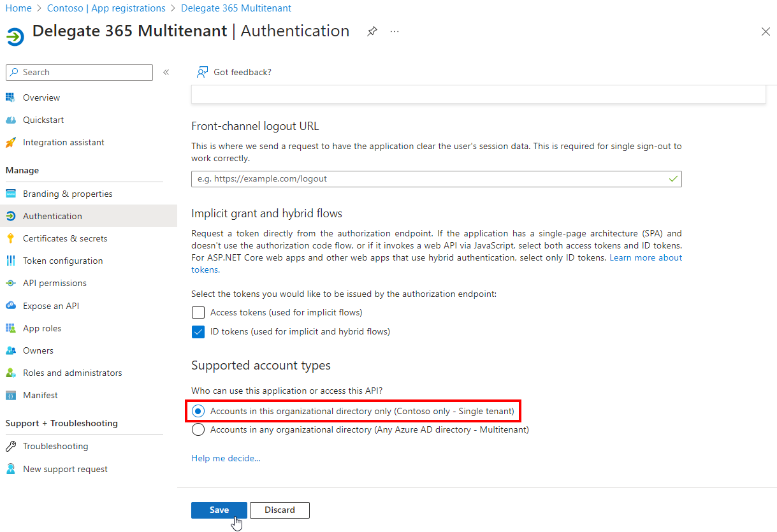Image resolution: width=777 pixels, height=532 pixels.
Task: Open the Help me decide link
Action: (x=226, y=458)
